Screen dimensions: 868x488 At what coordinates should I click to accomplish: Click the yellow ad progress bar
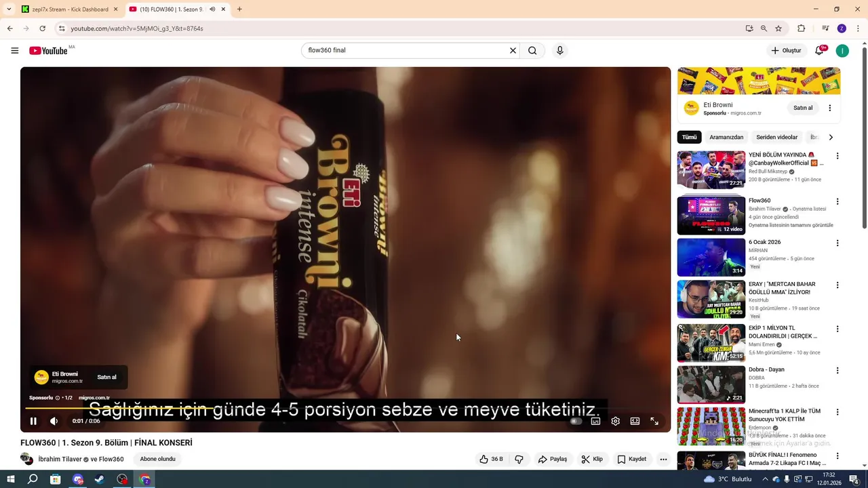click(x=345, y=408)
